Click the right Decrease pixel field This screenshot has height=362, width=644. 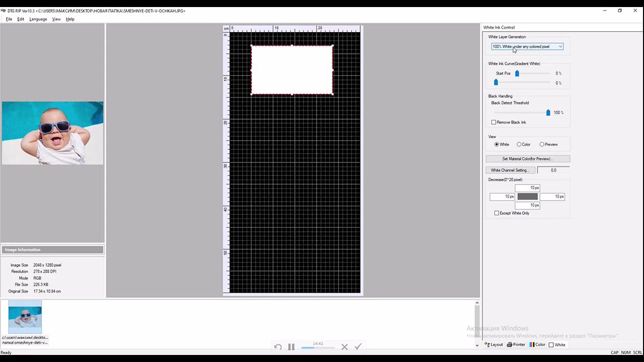point(552,197)
